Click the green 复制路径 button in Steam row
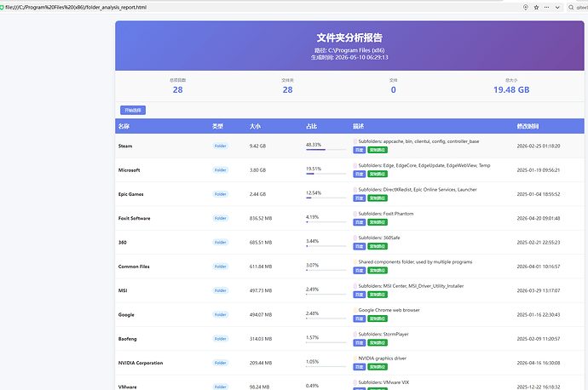588x390 pixels. [378, 150]
